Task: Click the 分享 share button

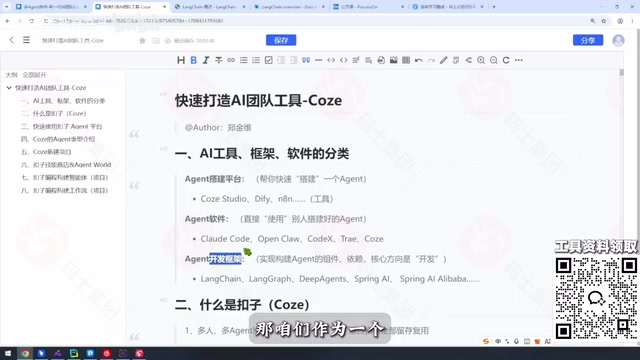Action: (588, 40)
